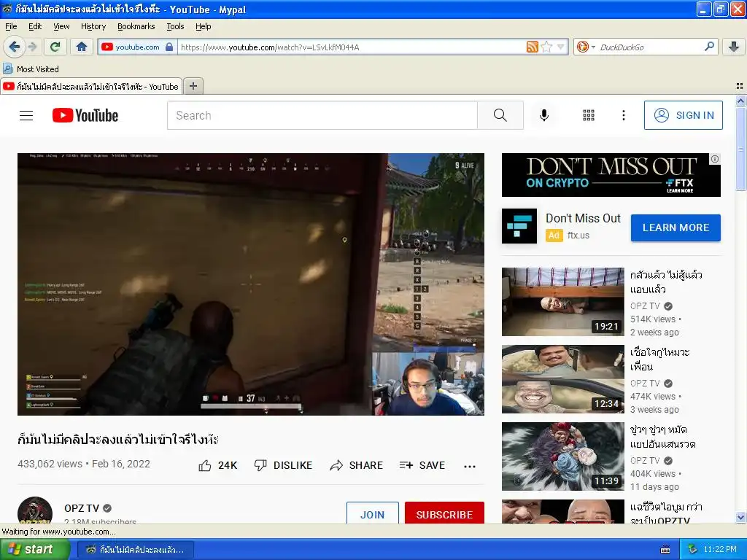Viewport: 747px width, 560px height.
Task: Click the on-screen keyboard tray icon
Action: click(665, 550)
